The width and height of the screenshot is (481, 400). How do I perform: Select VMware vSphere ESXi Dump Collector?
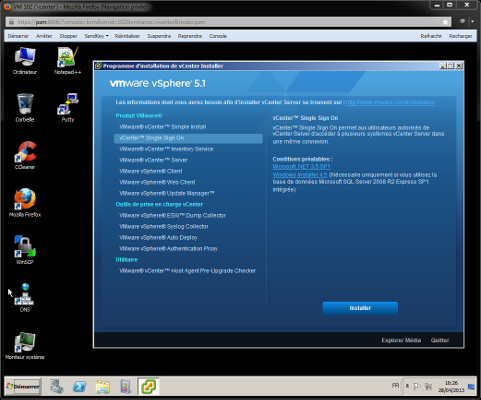tap(173, 215)
